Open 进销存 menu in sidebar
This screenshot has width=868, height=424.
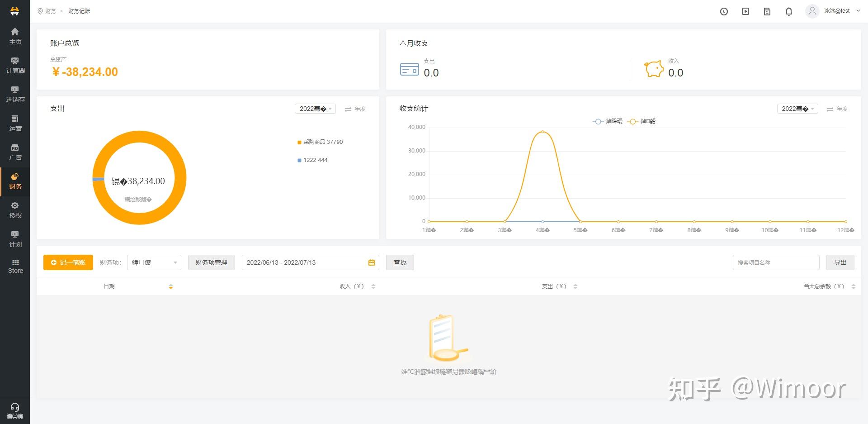click(x=15, y=94)
